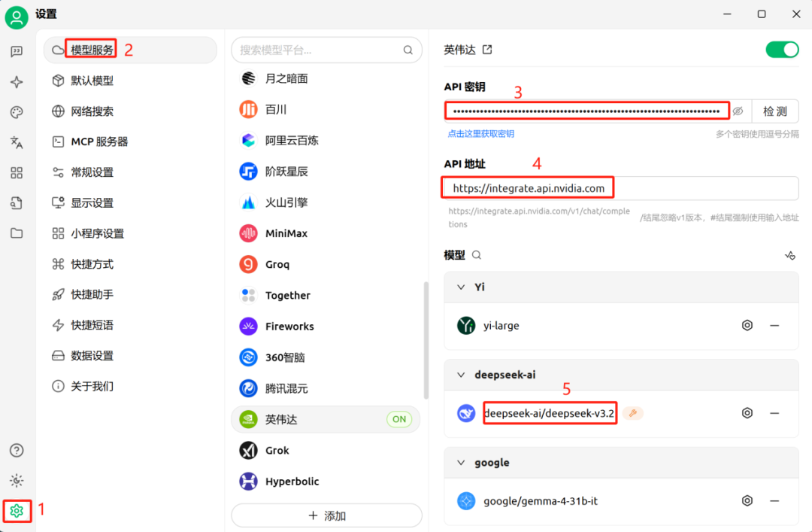Open the 快捷方式 section
Viewport: 812px width, 532px height.
[131, 264]
